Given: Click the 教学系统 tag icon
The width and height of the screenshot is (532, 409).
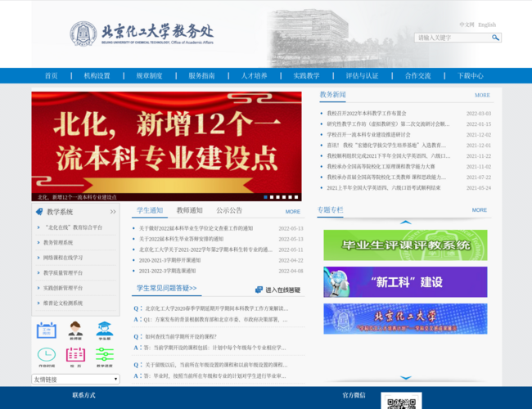Looking at the screenshot, I should click(x=39, y=212).
